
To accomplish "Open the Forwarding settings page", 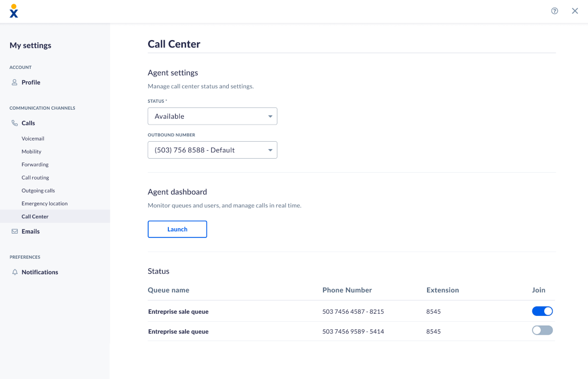I will click(35, 165).
